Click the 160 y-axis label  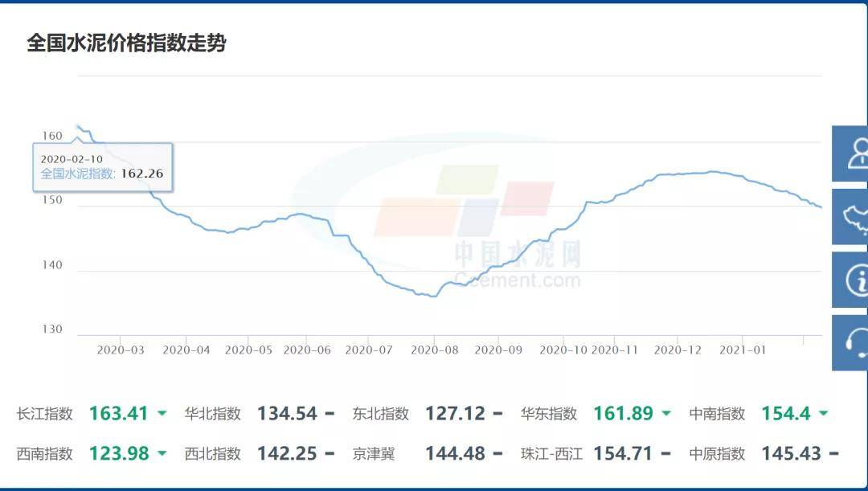52,136
